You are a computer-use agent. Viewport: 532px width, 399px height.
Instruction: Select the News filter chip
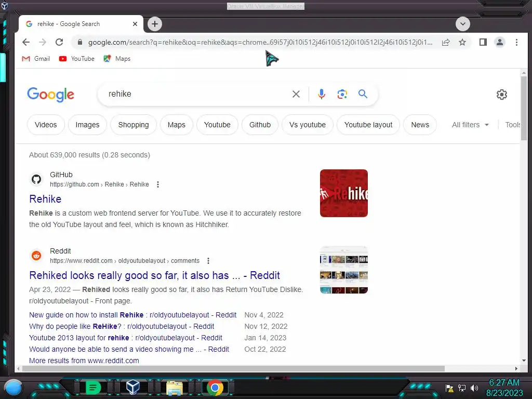[x=420, y=125]
